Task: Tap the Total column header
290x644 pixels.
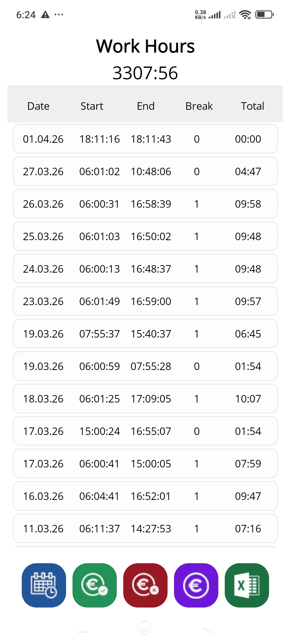Action: click(252, 106)
